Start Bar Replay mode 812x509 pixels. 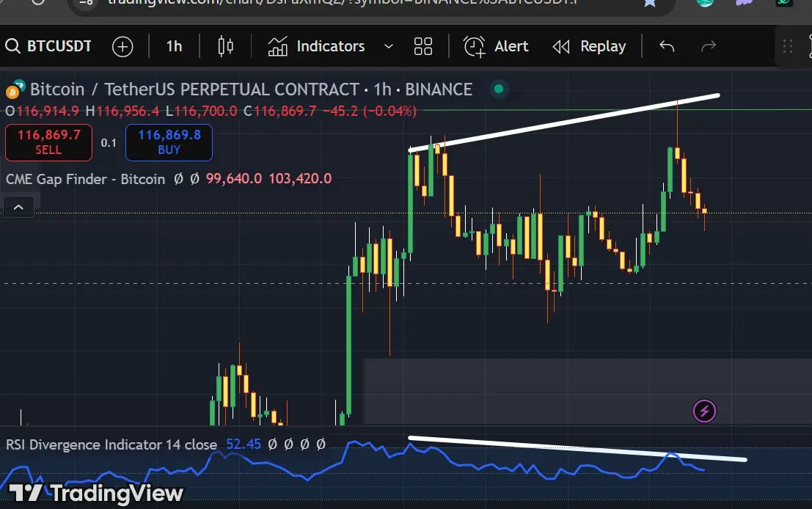pos(589,47)
